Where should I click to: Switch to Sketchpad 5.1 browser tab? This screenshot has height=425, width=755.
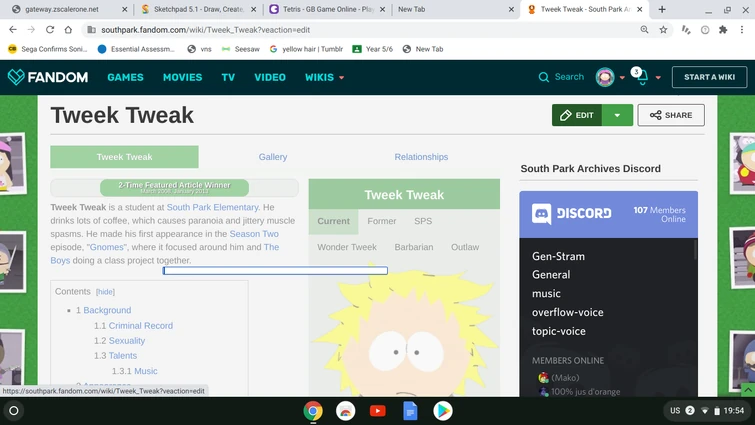click(199, 9)
